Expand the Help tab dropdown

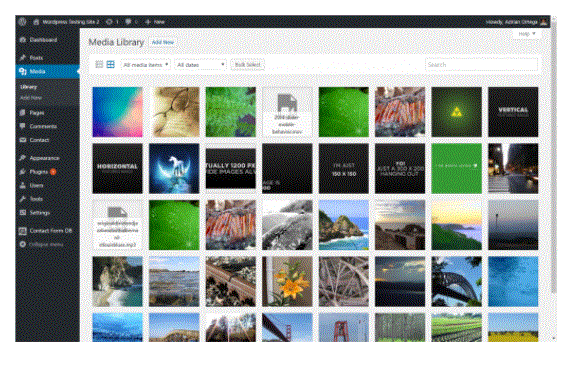click(527, 34)
